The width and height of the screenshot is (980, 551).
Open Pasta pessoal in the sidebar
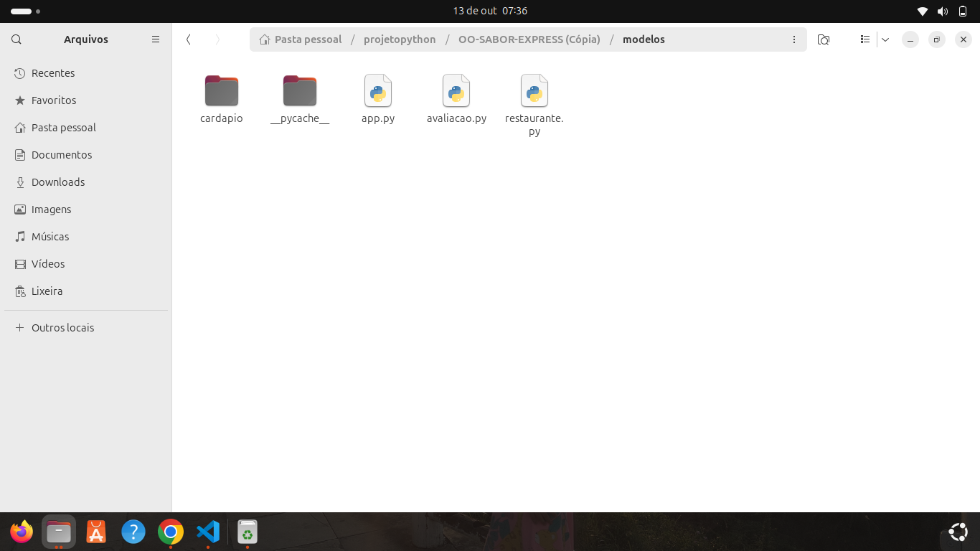(x=86, y=128)
